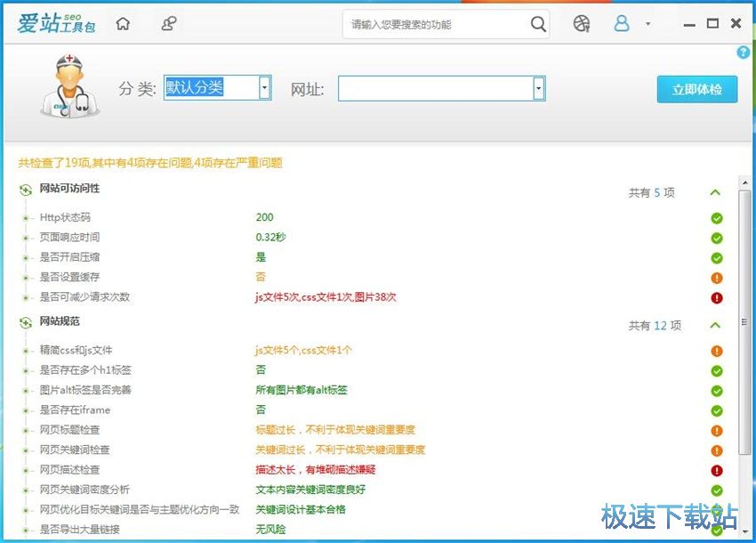Collapse the 网站规范 section chevron
Screen dimensions: 756x543
(715, 325)
